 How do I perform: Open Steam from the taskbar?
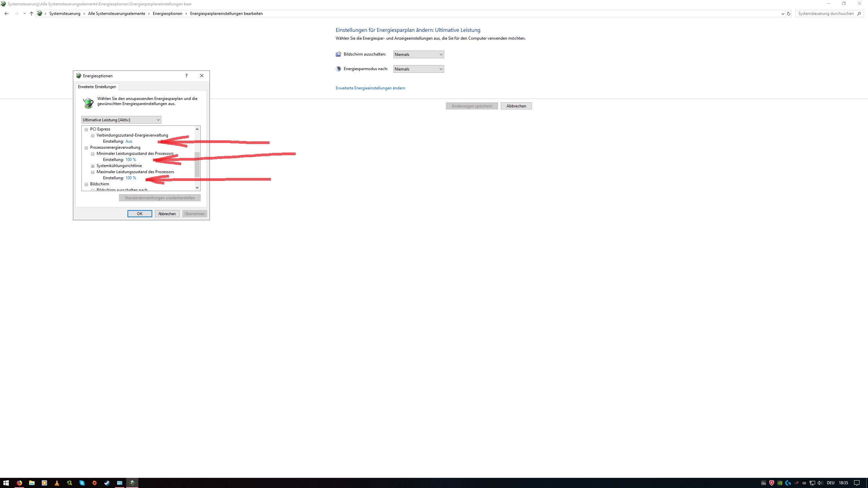(107, 483)
